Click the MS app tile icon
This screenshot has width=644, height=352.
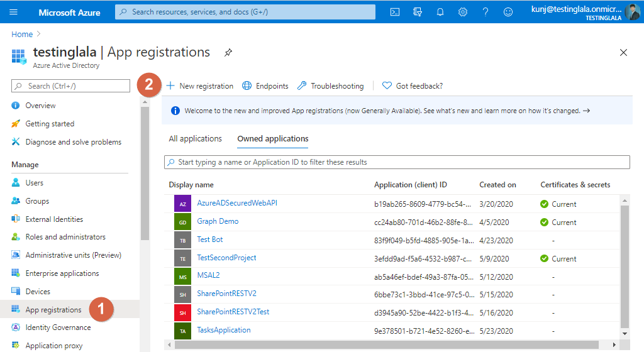click(x=183, y=277)
